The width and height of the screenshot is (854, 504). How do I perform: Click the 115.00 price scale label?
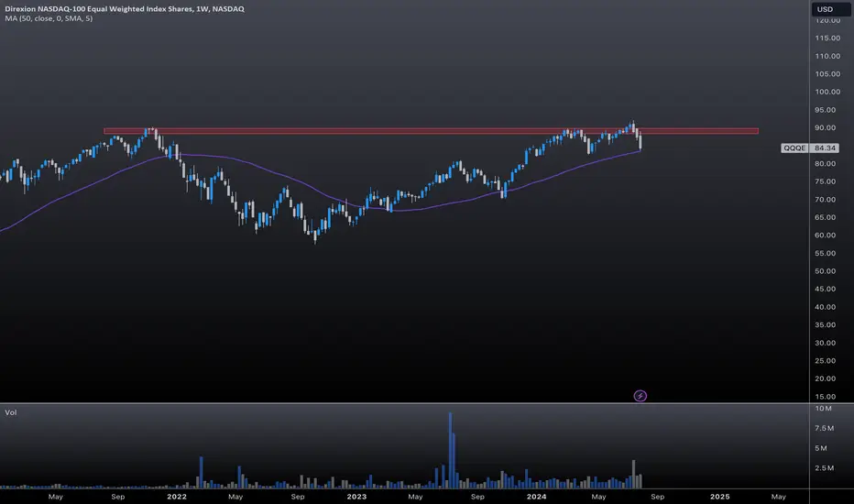coord(827,38)
